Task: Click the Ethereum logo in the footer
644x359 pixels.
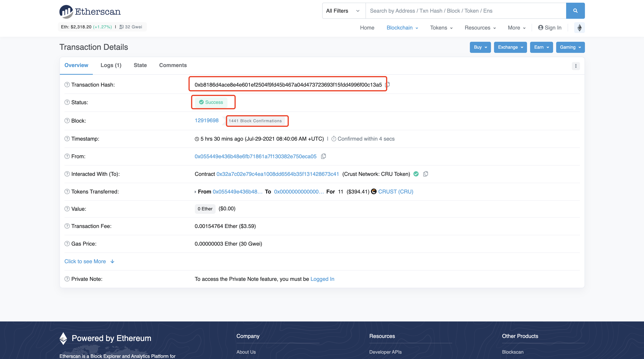Action: (63, 338)
